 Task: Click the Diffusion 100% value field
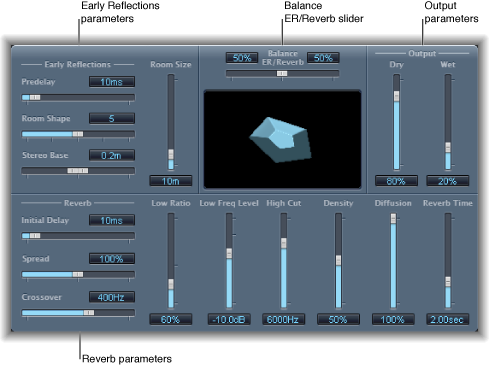pos(393,319)
